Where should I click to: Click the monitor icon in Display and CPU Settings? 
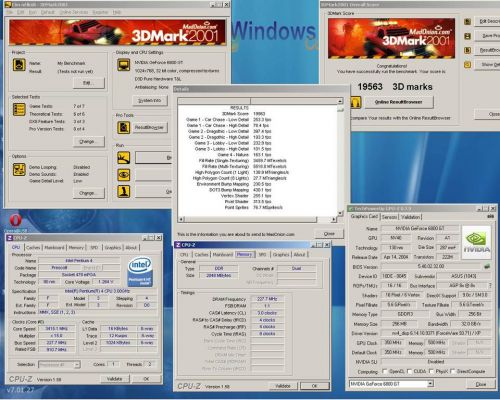[x=123, y=65]
